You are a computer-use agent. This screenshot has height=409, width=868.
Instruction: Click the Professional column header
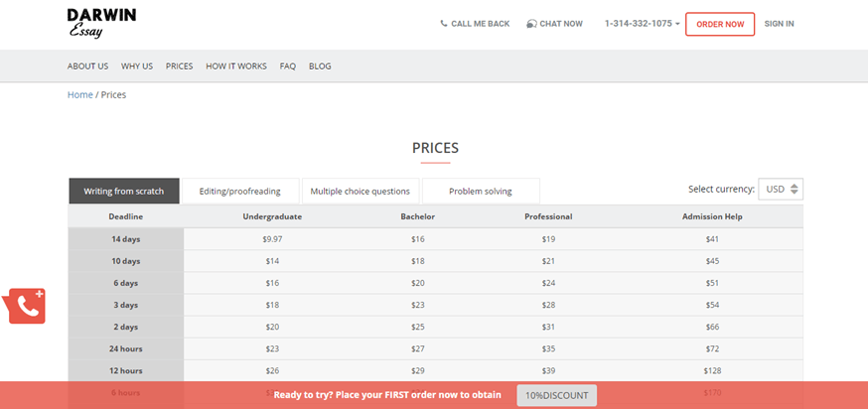coord(548,217)
